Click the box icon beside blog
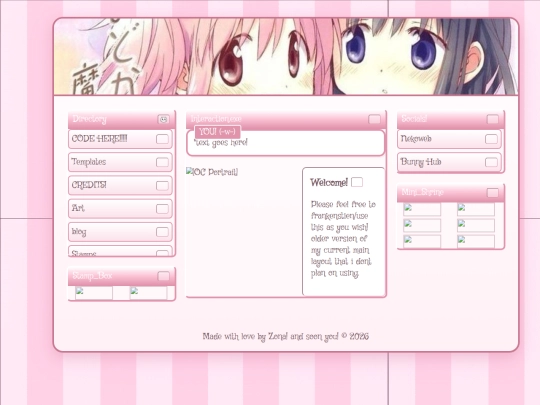This screenshot has width=540, height=405. pos(162,232)
